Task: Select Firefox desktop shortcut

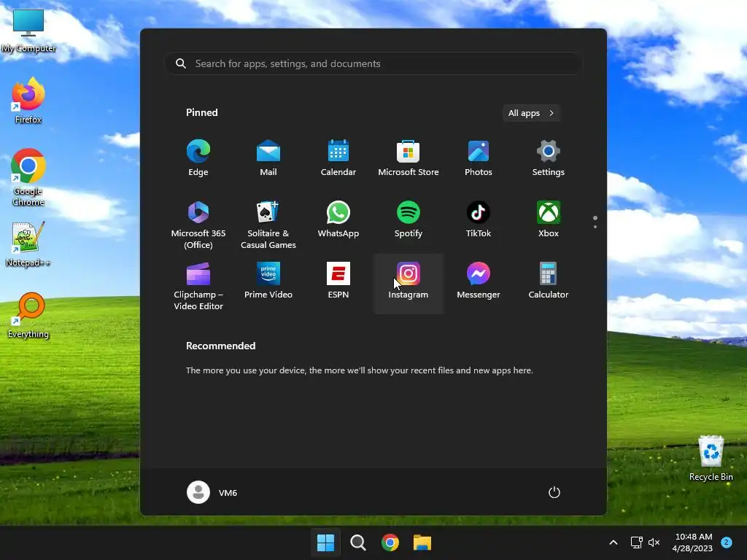Action: click(28, 101)
